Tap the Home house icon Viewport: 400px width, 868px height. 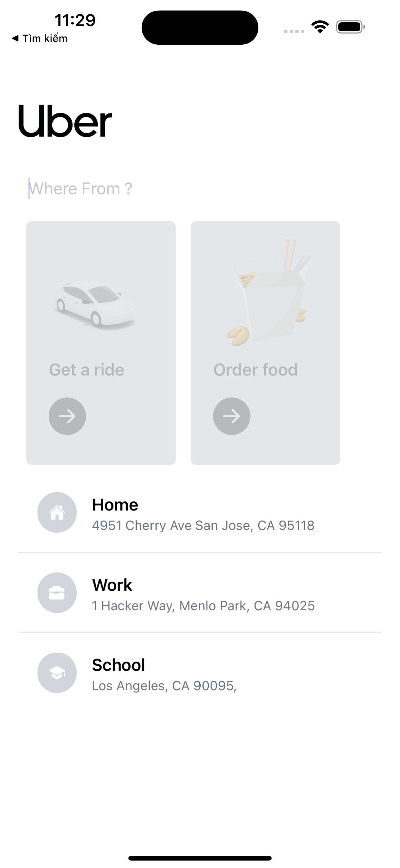pyautogui.click(x=57, y=512)
